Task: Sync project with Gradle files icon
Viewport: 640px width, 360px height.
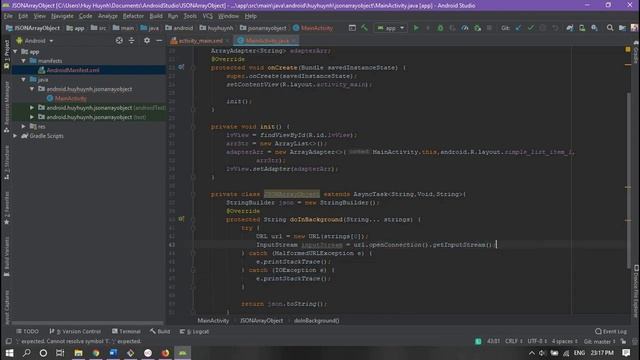Action: tap(570, 28)
